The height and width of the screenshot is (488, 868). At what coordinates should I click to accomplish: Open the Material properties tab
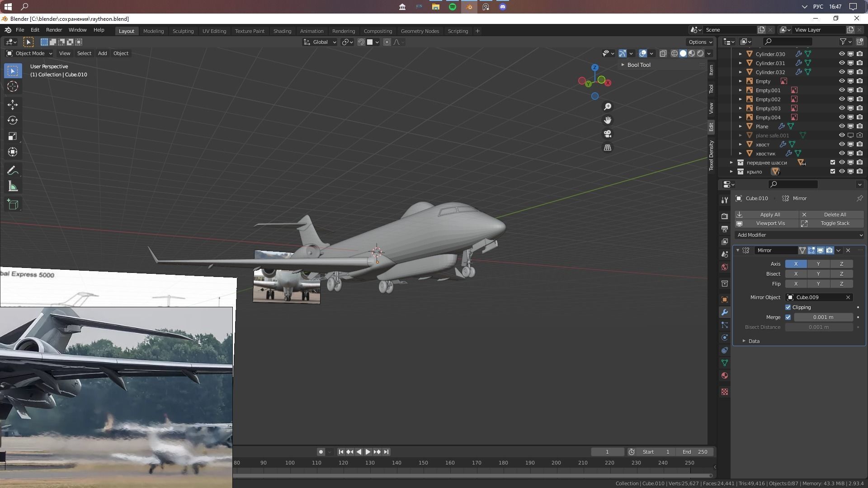(725, 375)
